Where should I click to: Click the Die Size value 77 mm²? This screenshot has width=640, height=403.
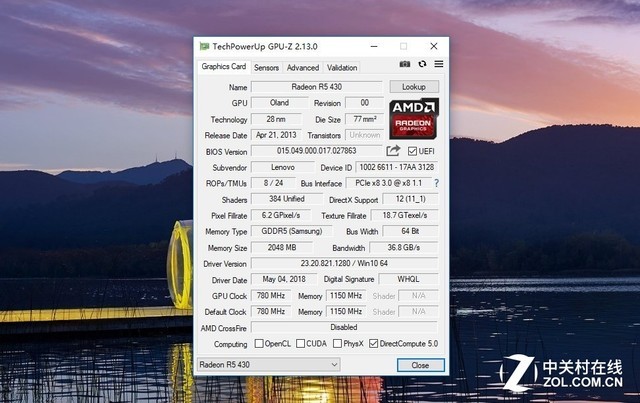(x=364, y=119)
